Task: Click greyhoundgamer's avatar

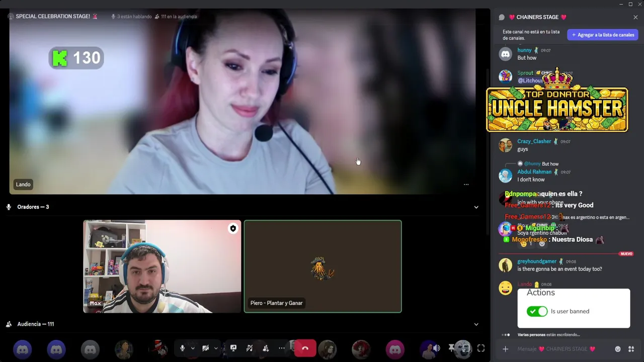Action: click(x=505, y=265)
